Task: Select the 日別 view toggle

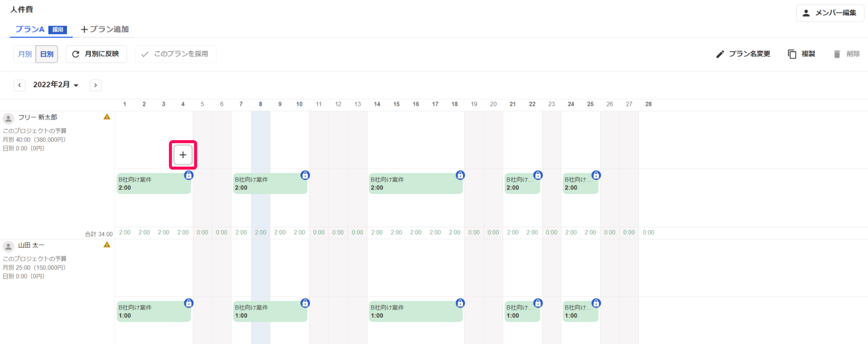Action: [47, 54]
